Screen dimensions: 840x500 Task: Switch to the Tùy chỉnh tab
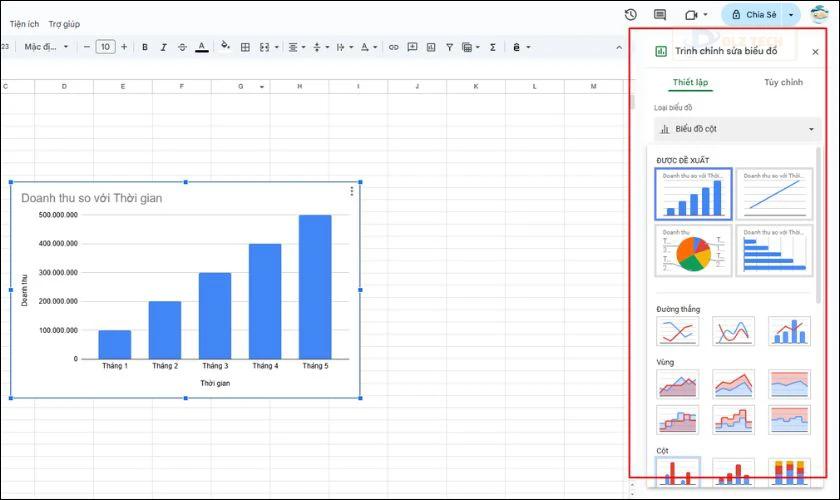(783, 82)
